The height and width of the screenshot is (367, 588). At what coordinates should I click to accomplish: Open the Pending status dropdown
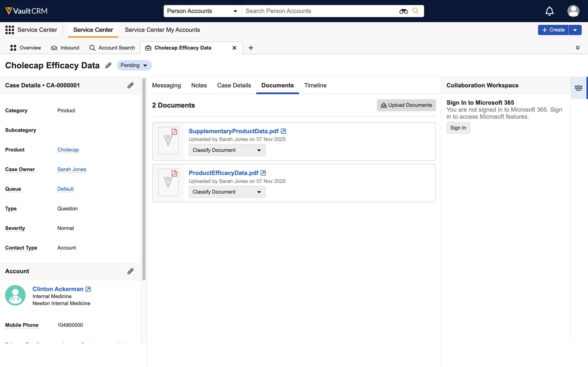134,65
